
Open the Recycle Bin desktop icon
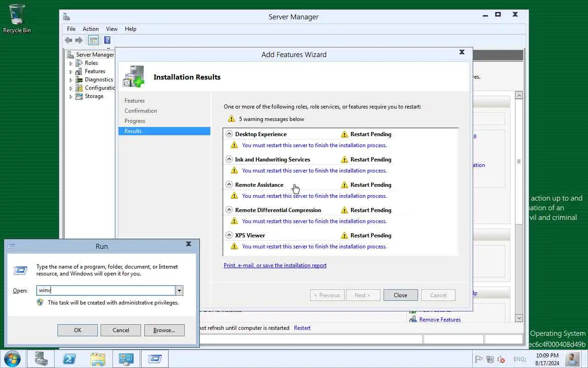point(17,18)
